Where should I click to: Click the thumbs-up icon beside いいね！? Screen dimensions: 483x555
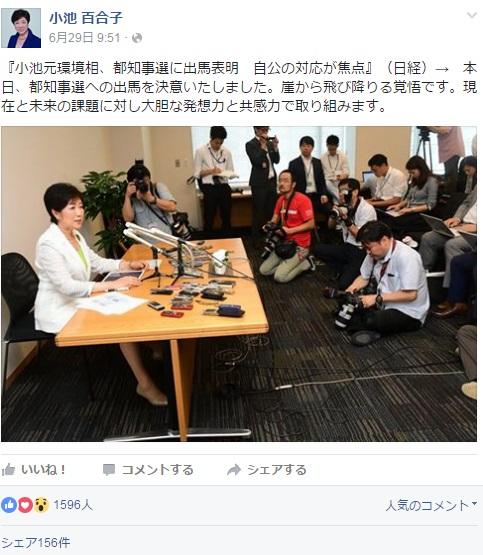coord(8,470)
